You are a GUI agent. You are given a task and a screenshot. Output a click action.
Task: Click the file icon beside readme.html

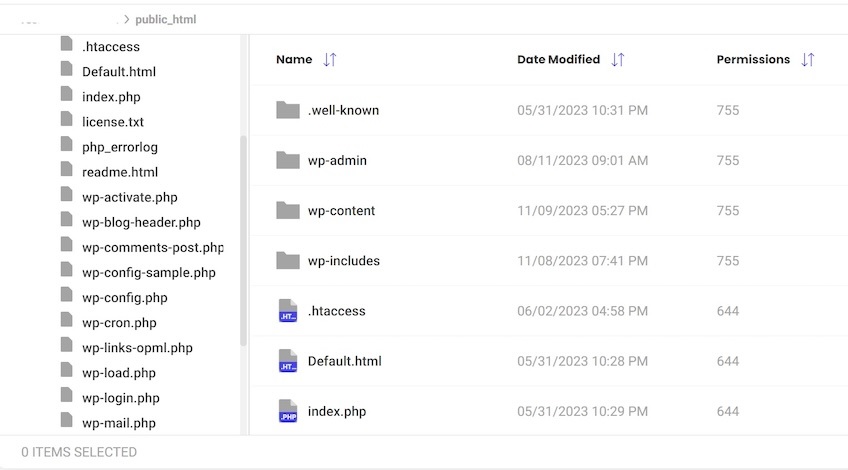pos(67,169)
